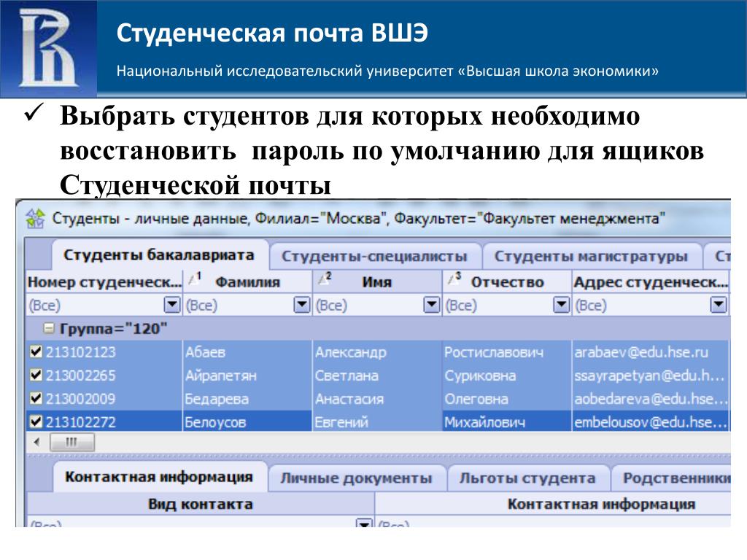
Task: Click patronymic Михайлович
Action: pyautogui.click(x=485, y=422)
